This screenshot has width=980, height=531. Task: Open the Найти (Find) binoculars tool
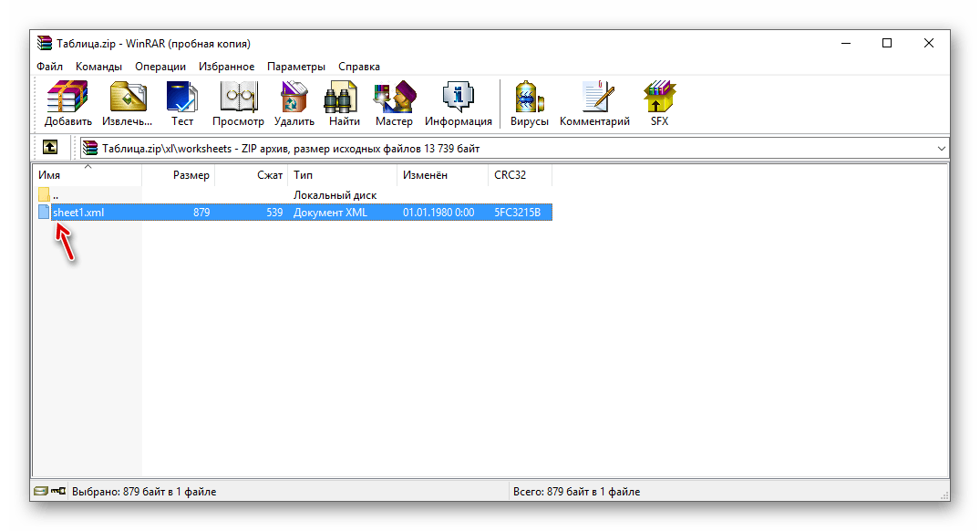[344, 103]
